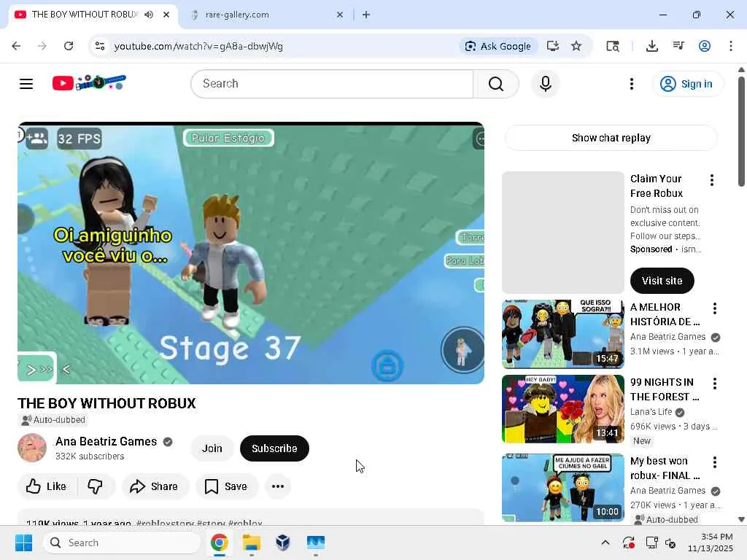Open Ana Beatriz Games channel name

(106, 441)
